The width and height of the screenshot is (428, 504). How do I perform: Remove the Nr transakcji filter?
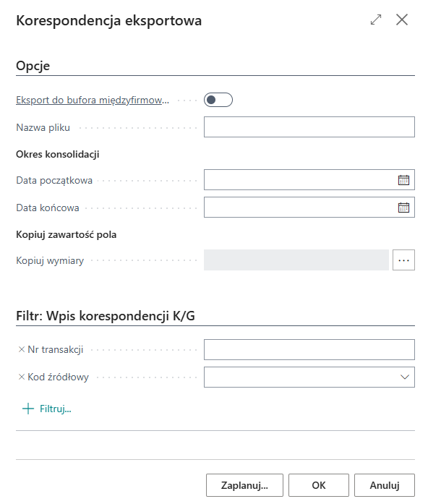(x=22, y=349)
